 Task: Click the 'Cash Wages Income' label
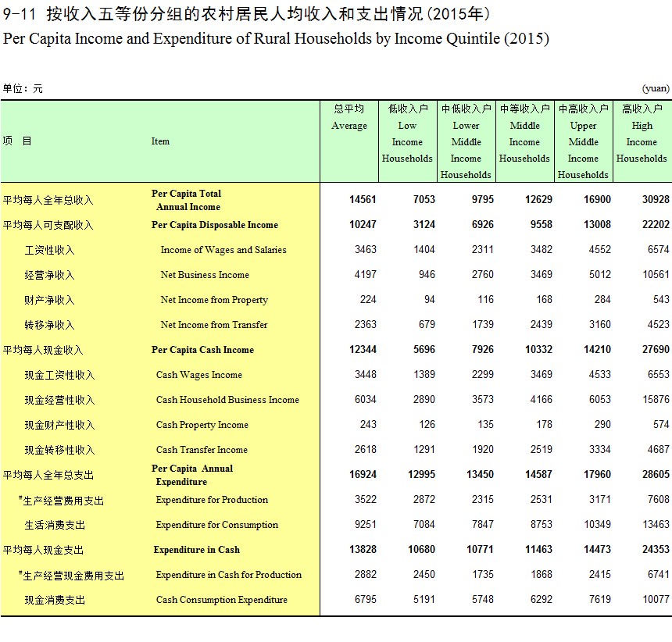pyautogui.click(x=198, y=375)
